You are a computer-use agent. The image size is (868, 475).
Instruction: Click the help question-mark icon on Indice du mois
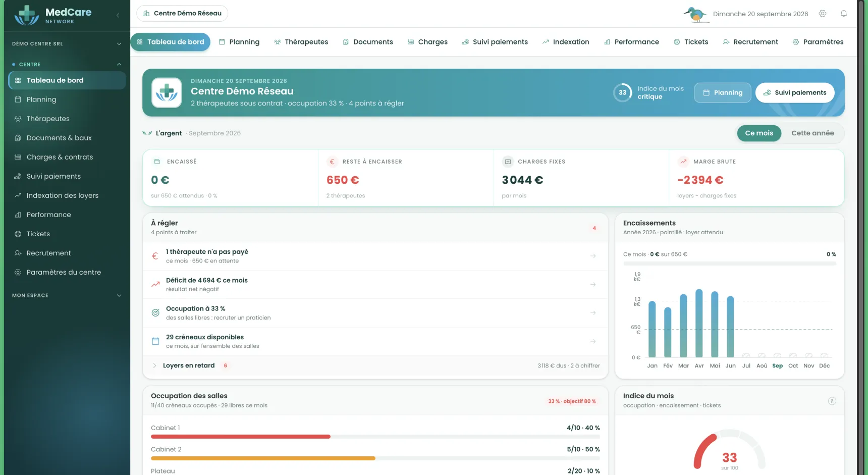(832, 401)
